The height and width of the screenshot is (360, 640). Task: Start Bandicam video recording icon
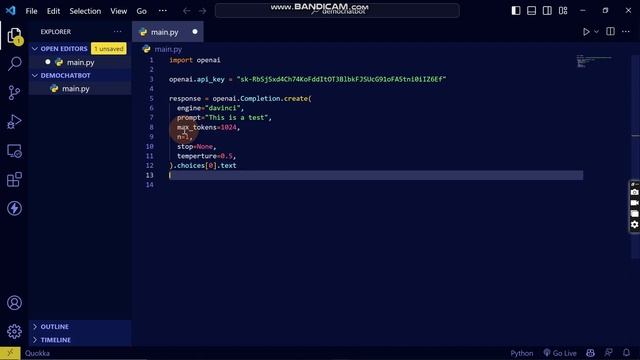634,203
